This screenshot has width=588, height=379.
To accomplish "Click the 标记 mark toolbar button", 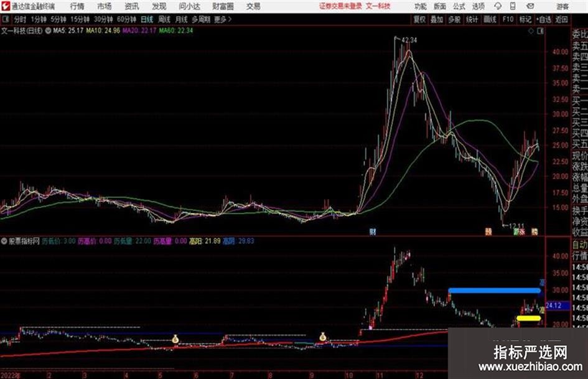I will tap(525, 19).
